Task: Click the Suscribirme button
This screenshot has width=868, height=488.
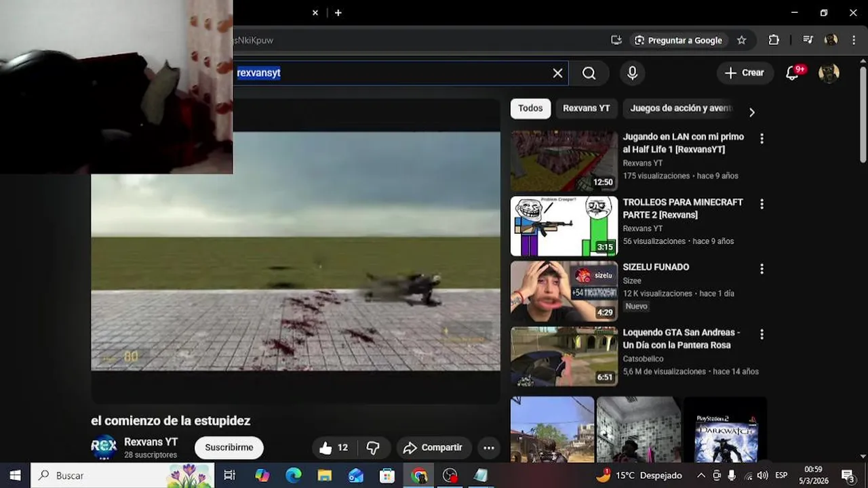Action: point(229,447)
